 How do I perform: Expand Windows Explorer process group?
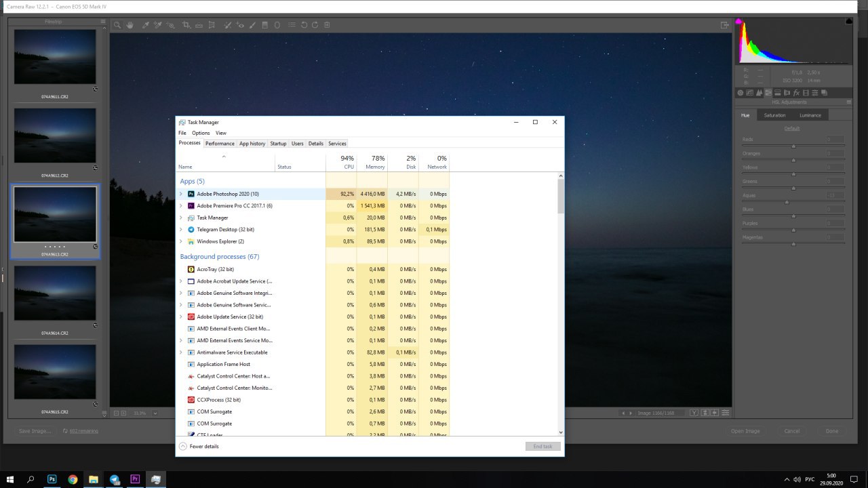point(181,241)
